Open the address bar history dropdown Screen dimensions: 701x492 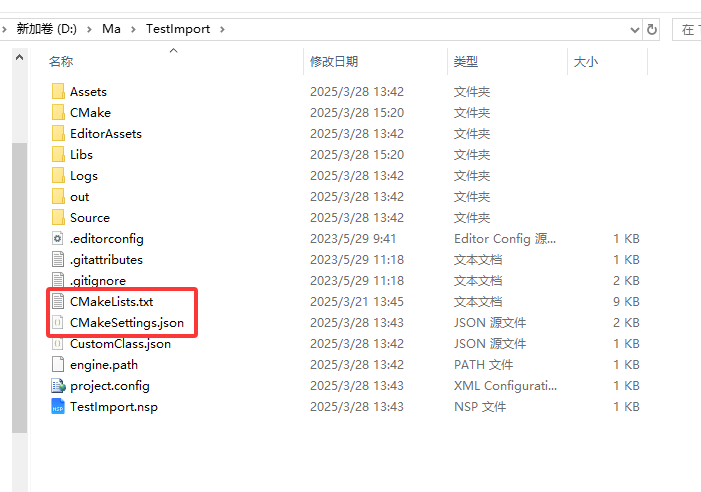click(x=632, y=29)
